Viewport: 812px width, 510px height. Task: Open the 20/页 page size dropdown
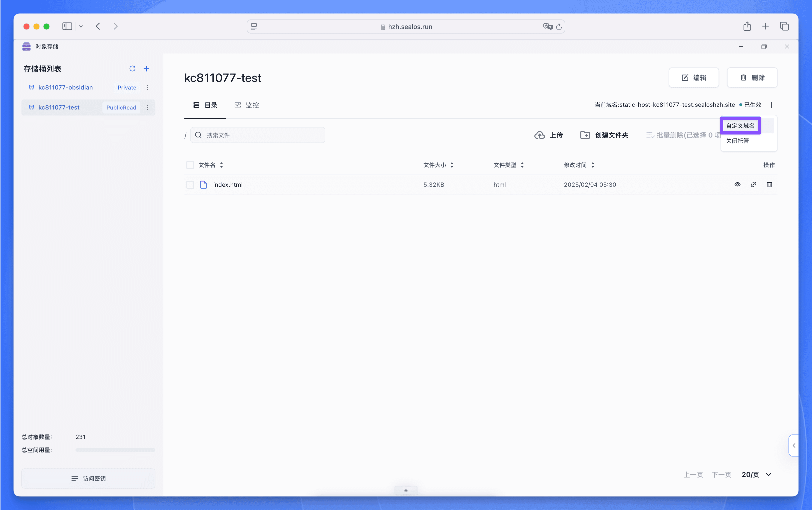[x=756, y=474]
